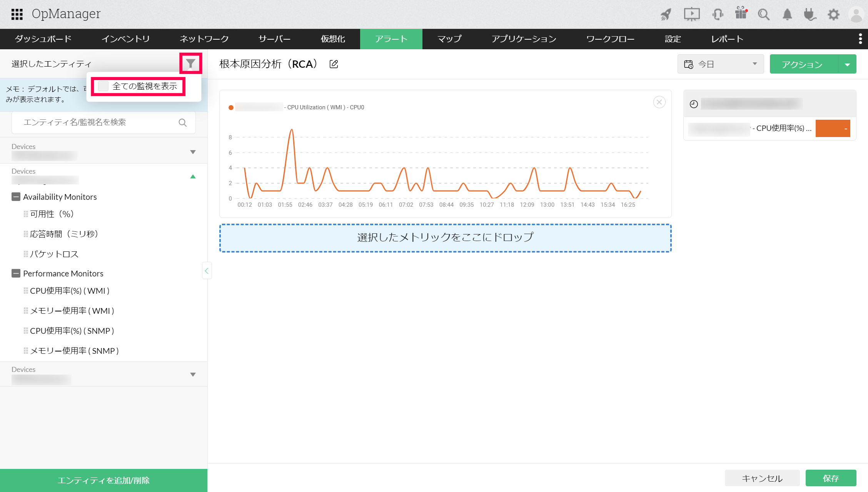
Task: Click エンティティを追加/削除 button
Action: pyautogui.click(x=103, y=480)
